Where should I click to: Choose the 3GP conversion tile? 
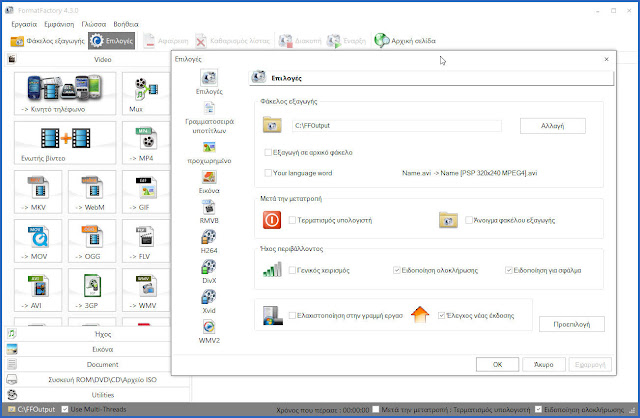point(92,290)
